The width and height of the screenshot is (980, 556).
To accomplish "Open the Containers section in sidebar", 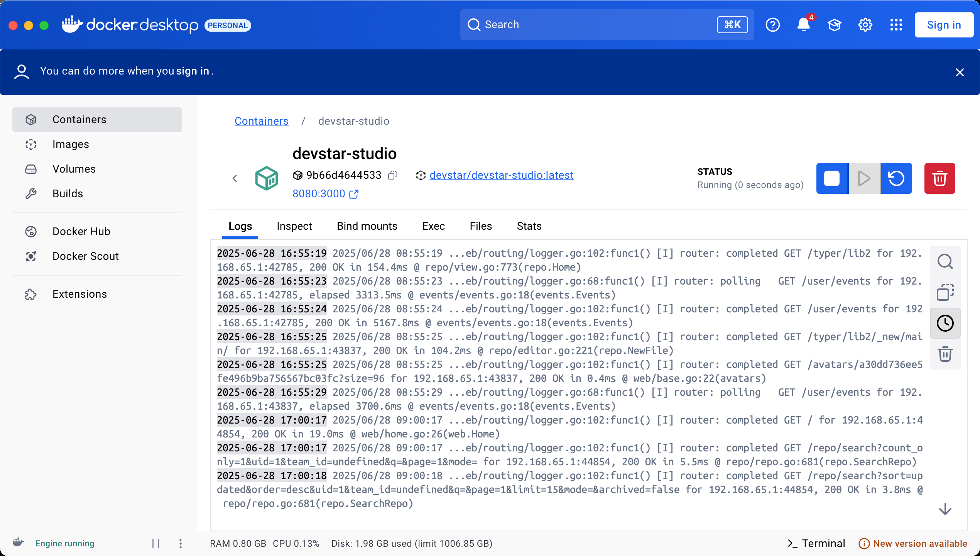I will 79,119.
